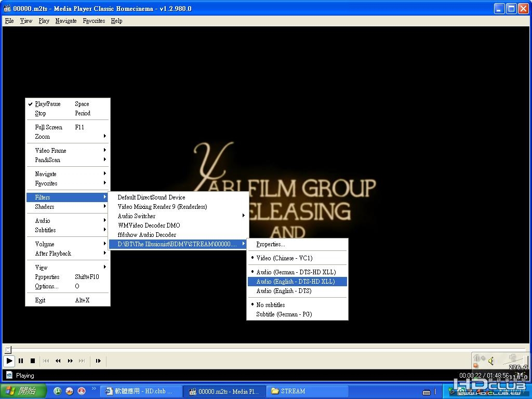Viewport: 532px width, 399px height.
Task: Toggle Play/Pause in the context menu
Action: (x=68, y=104)
